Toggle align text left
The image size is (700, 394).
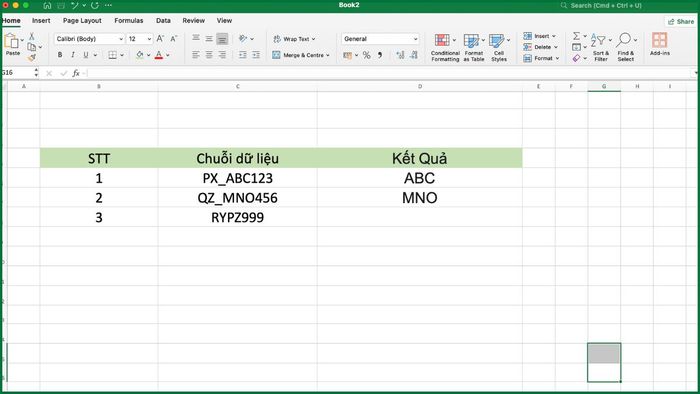(x=196, y=55)
